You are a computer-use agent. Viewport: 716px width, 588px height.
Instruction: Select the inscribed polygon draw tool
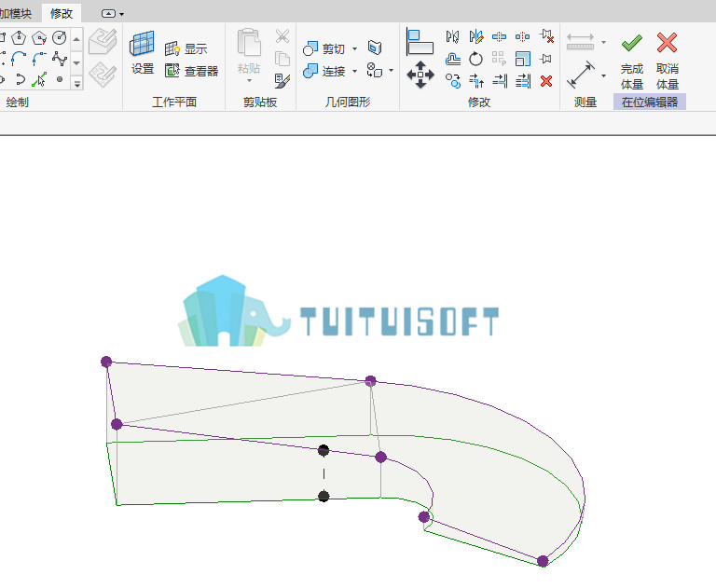click(x=19, y=37)
